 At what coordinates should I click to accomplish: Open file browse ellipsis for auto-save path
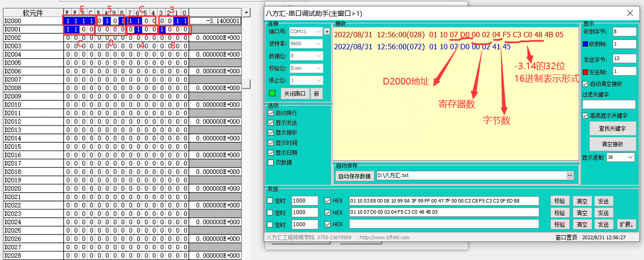tap(570, 176)
